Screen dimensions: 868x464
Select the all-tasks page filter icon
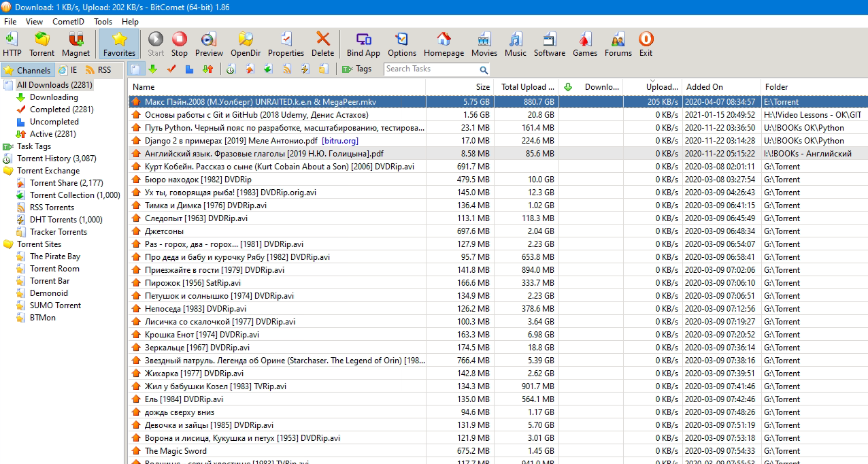(137, 69)
